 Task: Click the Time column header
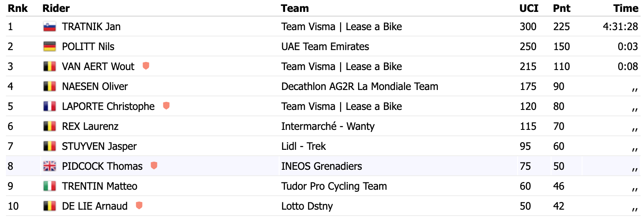[625, 8]
